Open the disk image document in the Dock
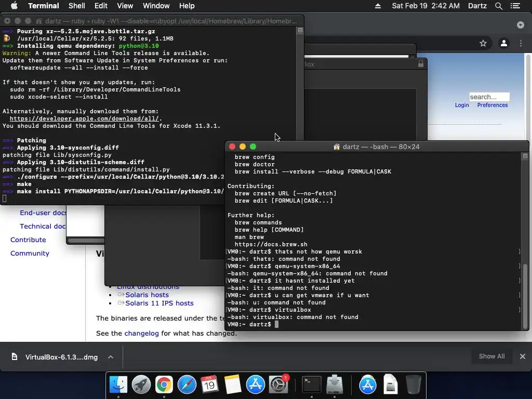 (390, 385)
